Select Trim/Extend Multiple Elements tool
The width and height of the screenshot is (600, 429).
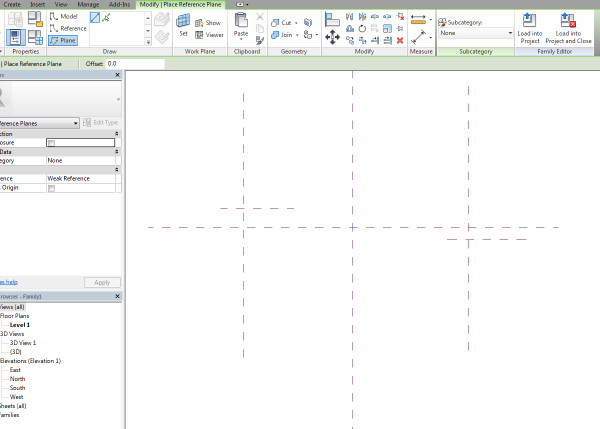click(x=387, y=40)
